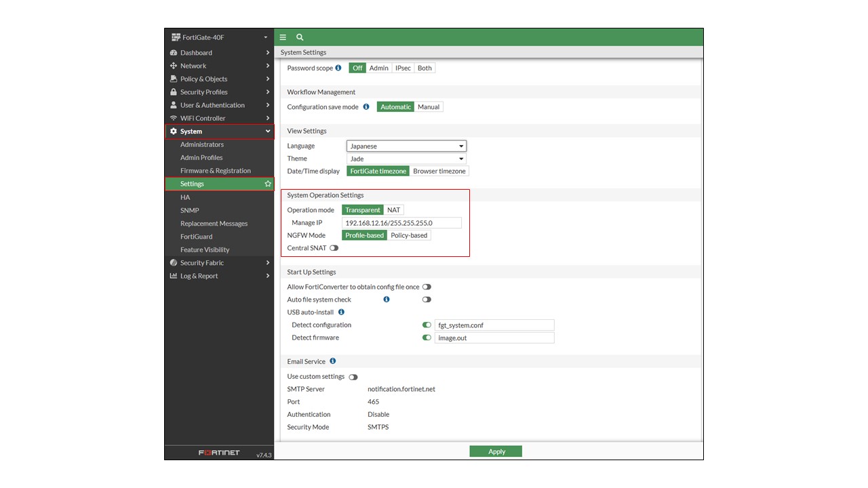Click the Auto file system check info icon
The image size is (868, 488).
pos(387,300)
